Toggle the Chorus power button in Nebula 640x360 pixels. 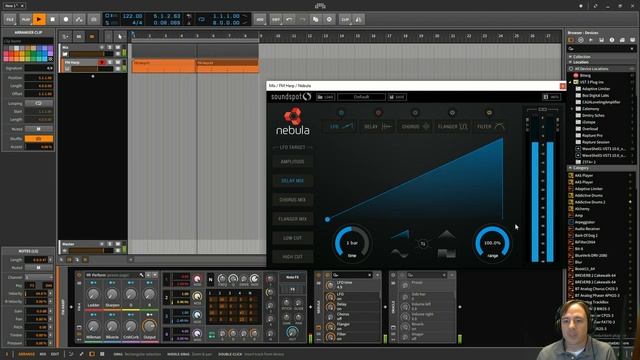pyautogui.click(x=415, y=113)
